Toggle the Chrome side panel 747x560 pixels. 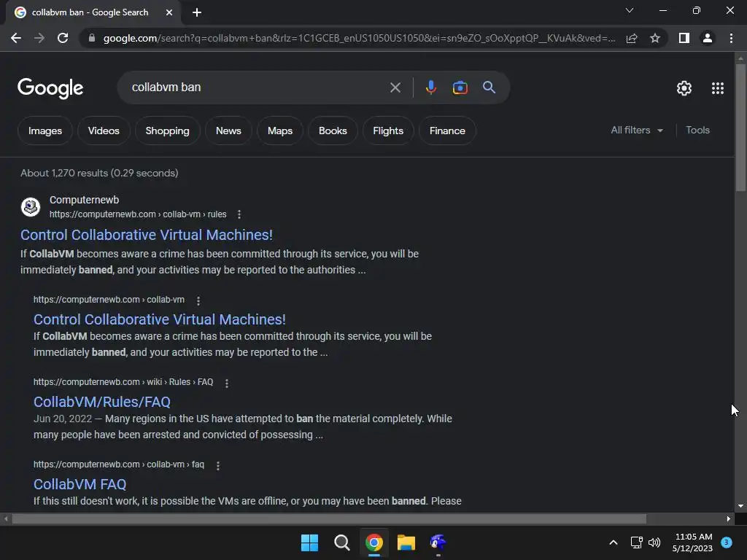coord(684,38)
